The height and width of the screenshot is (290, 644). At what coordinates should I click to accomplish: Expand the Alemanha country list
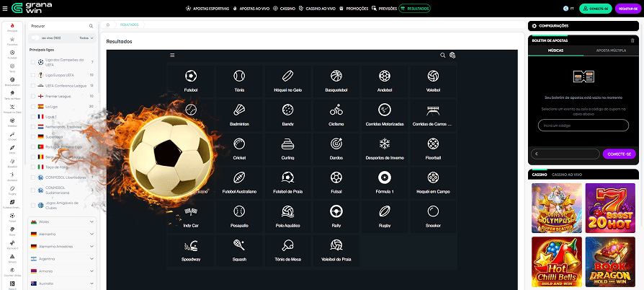(91, 234)
